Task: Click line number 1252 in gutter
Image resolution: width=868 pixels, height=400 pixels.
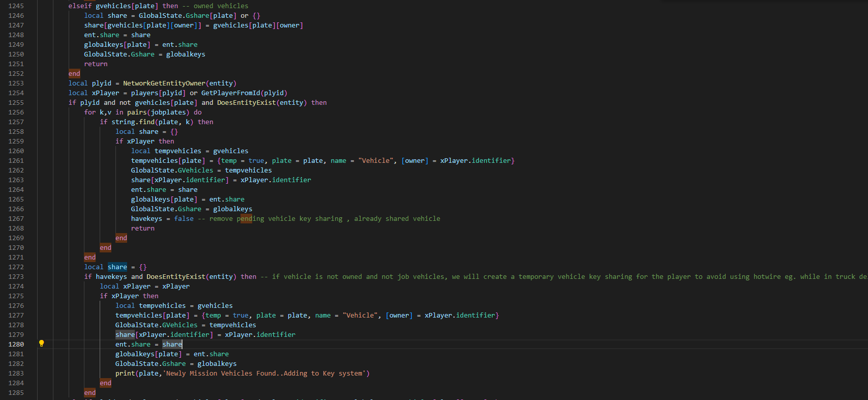Action: pyautogui.click(x=16, y=74)
